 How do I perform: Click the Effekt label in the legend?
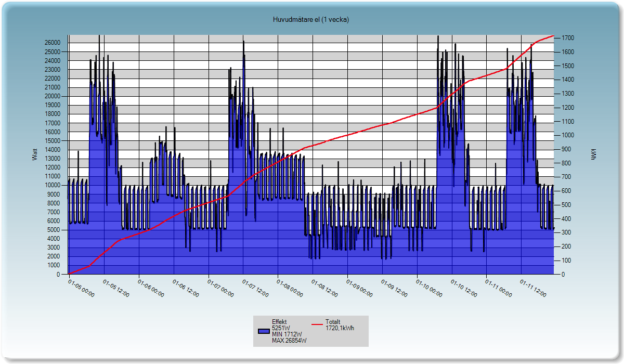(279, 322)
